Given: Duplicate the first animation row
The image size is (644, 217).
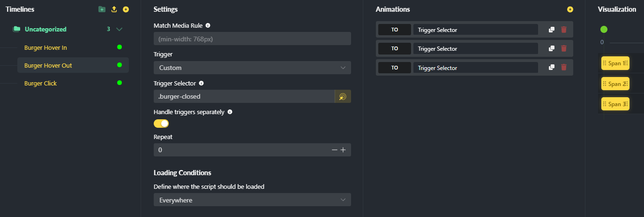Looking at the screenshot, I should (x=552, y=30).
